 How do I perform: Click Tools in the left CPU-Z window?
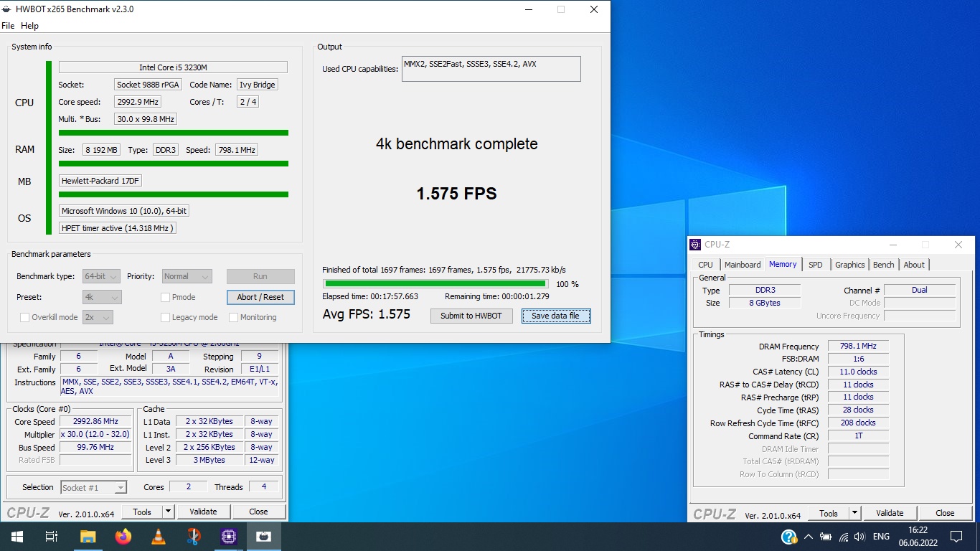tap(142, 512)
